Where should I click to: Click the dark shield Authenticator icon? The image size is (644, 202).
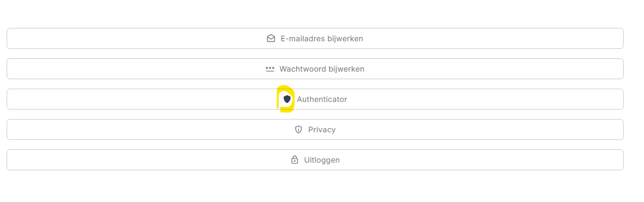pos(287,99)
